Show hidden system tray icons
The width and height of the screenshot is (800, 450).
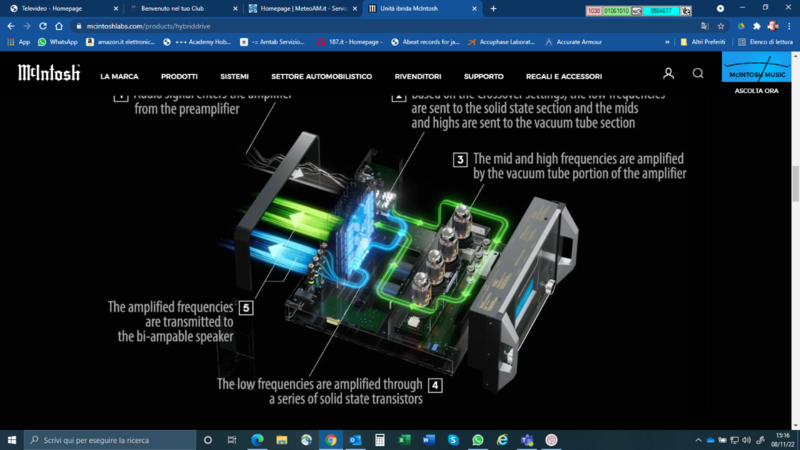tap(698, 440)
